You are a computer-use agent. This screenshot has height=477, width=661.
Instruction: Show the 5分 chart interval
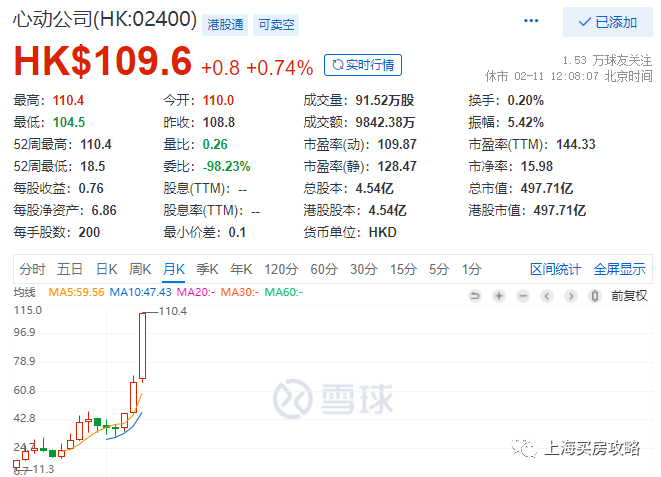(x=439, y=269)
